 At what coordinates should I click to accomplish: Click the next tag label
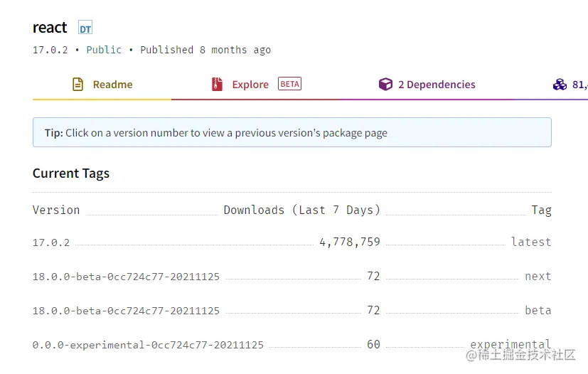(538, 277)
